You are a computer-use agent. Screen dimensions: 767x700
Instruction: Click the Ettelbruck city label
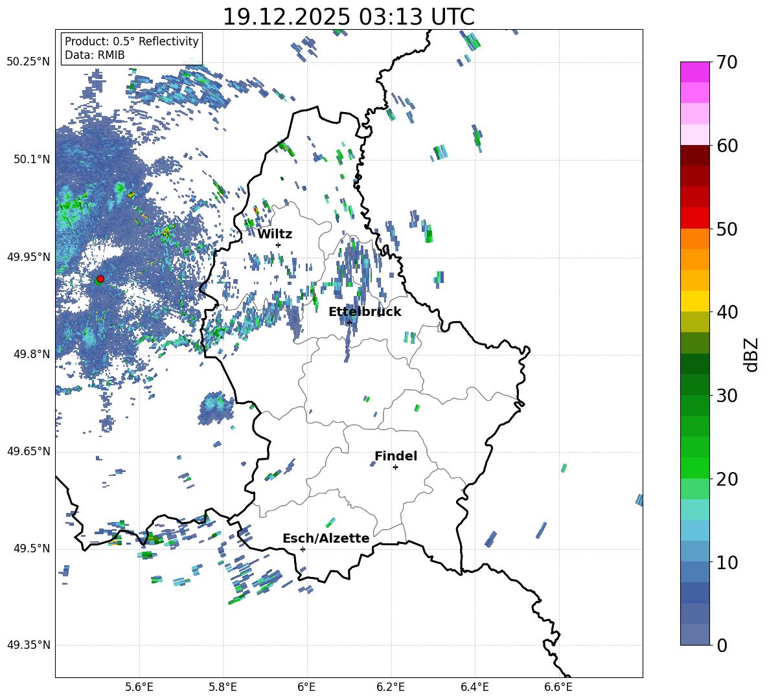click(x=365, y=311)
